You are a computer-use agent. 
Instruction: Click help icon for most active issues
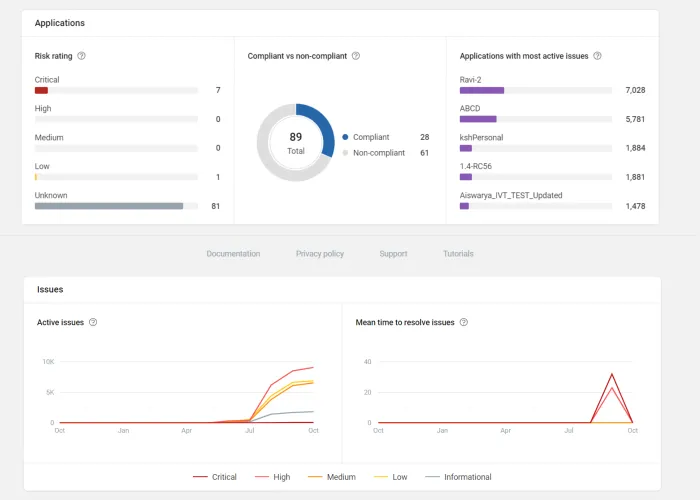point(597,56)
